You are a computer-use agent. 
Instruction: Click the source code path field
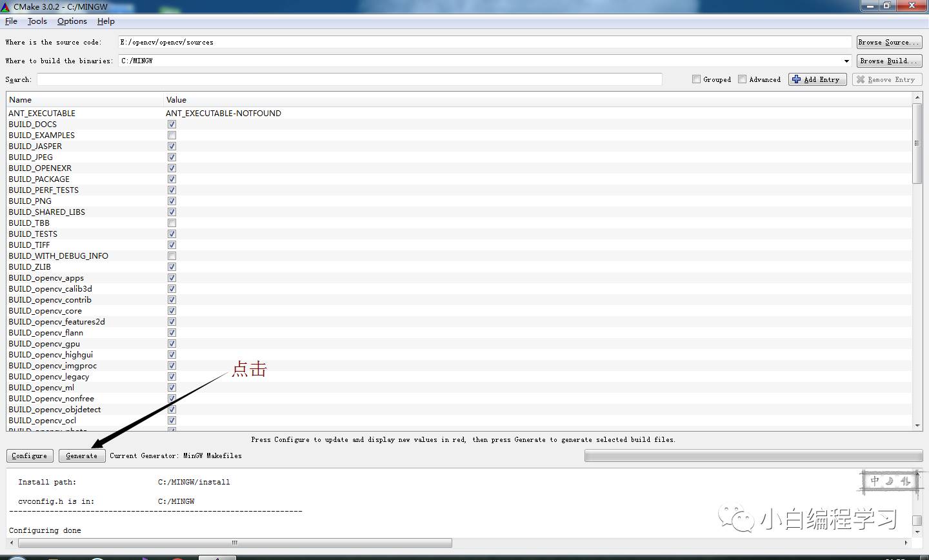click(x=484, y=42)
